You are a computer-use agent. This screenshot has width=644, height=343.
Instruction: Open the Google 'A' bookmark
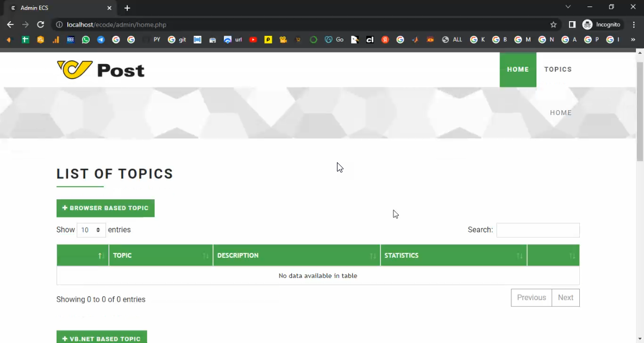(569, 40)
